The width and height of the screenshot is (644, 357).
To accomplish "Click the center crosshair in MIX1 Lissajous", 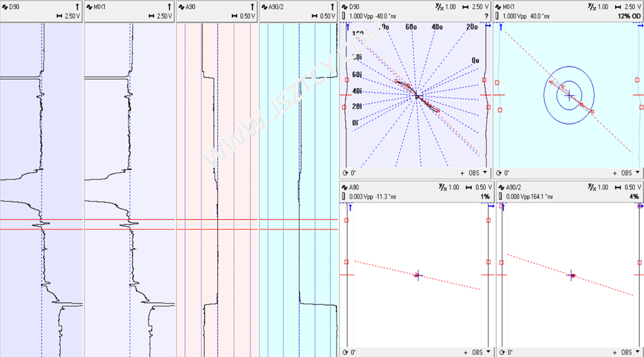I will [569, 95].
